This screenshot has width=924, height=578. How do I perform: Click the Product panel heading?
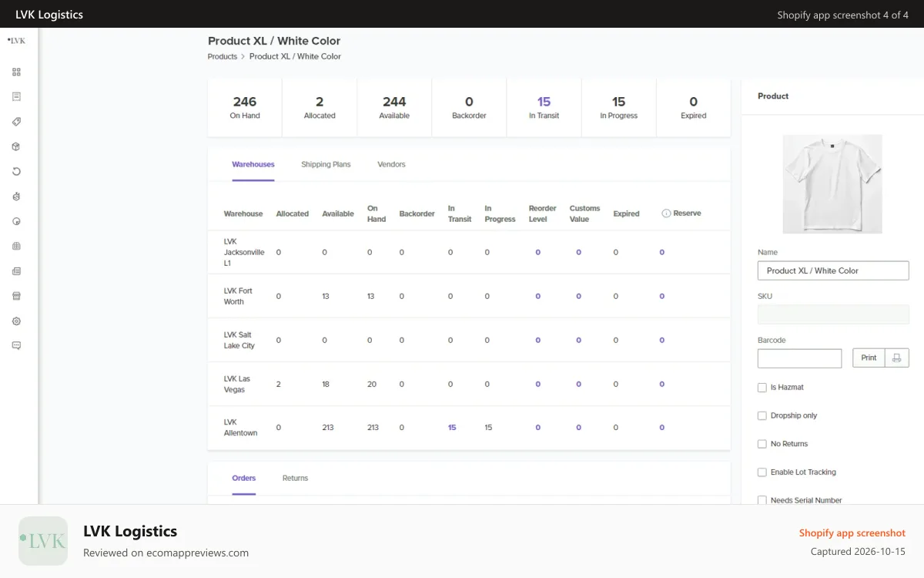(x=773, y=96)
